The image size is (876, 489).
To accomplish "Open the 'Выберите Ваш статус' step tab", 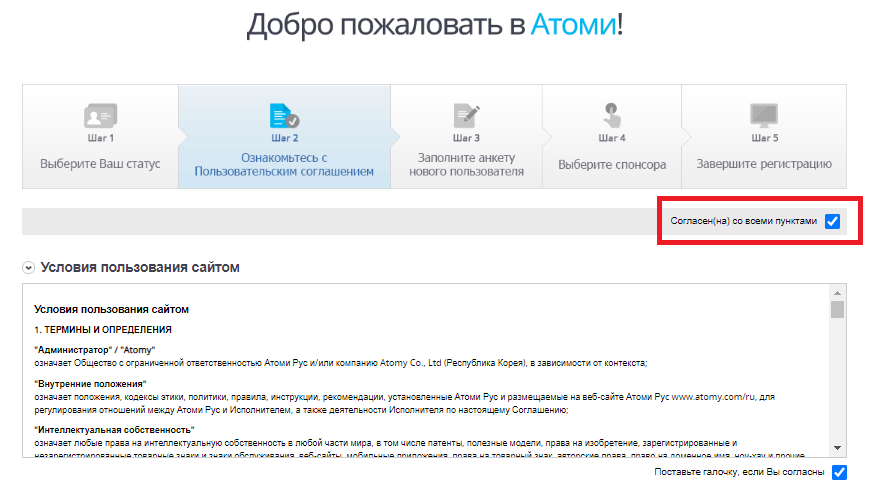I will (x=101, y=136).
